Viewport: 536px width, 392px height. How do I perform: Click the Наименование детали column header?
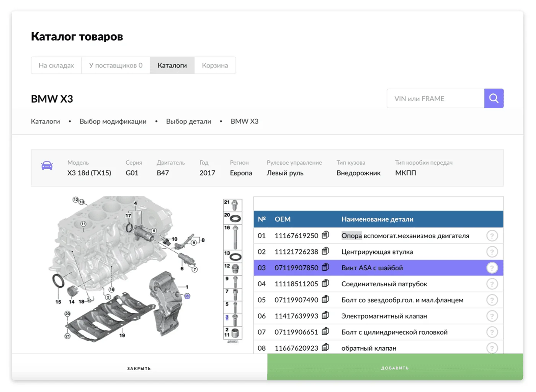pyautogui.click(x=377, y=219)
